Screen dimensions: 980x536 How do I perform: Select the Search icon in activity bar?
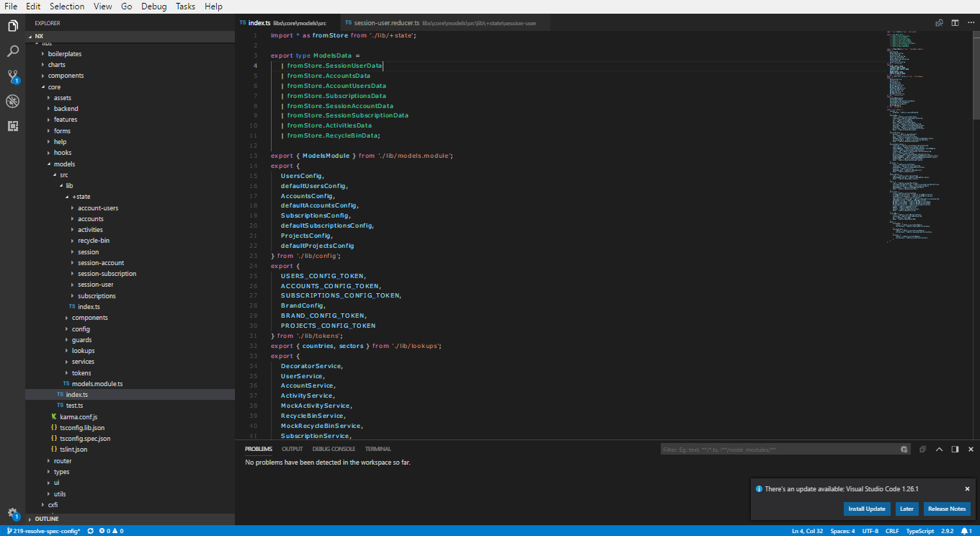12,51
